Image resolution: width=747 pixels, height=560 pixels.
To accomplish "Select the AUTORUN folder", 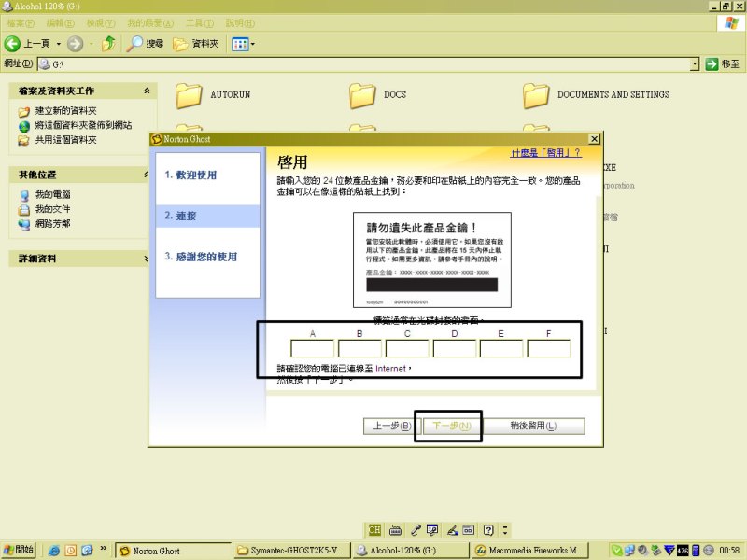I will 213,95.
